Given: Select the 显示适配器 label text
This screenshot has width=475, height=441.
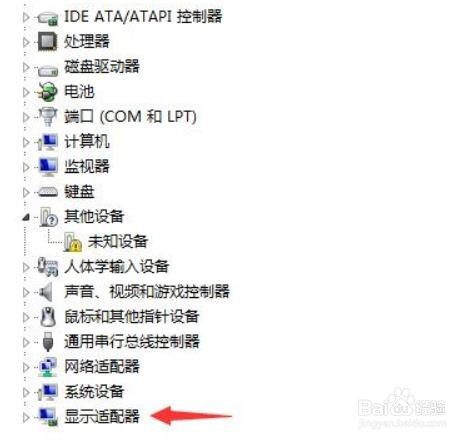Looking at the screenshot, I should [x=102, y=417].
